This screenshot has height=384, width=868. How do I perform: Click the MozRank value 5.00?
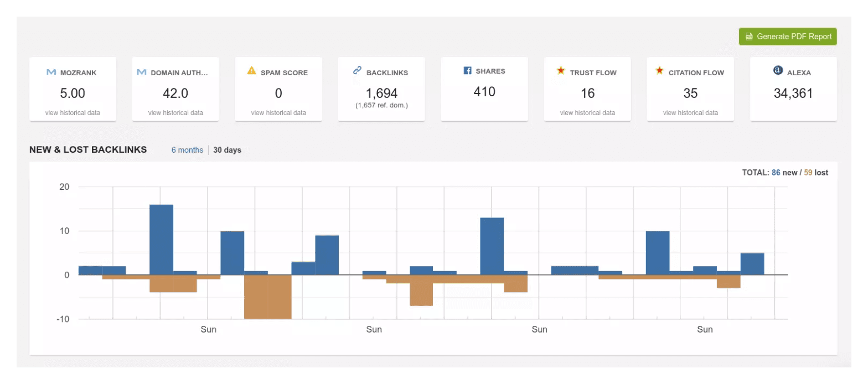(73, 94)
